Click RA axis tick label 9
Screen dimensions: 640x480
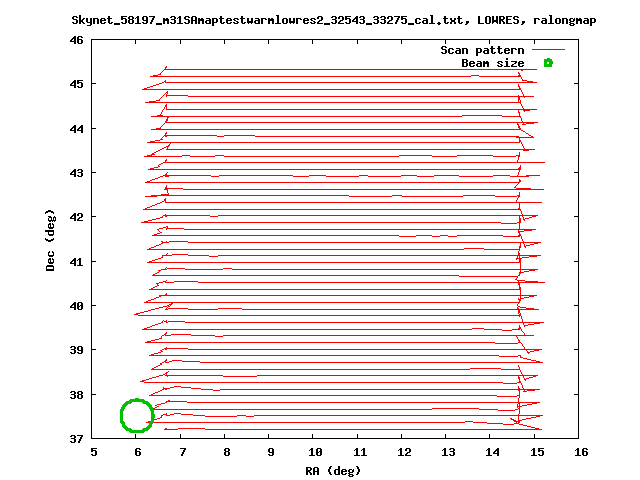[271, 452]
